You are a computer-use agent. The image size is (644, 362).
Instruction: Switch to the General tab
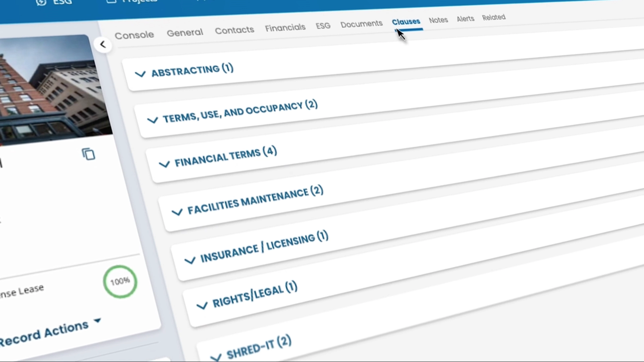[185, 32]
